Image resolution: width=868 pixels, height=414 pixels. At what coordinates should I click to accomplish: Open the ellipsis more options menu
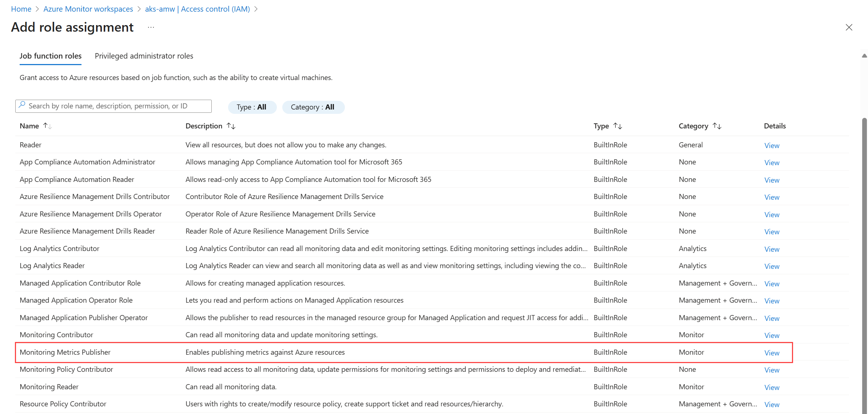[151, 27]
